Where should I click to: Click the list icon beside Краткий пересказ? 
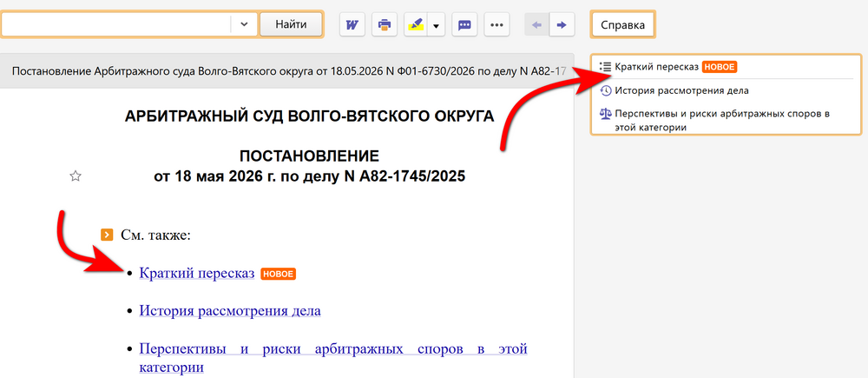[x=605, y=67]
